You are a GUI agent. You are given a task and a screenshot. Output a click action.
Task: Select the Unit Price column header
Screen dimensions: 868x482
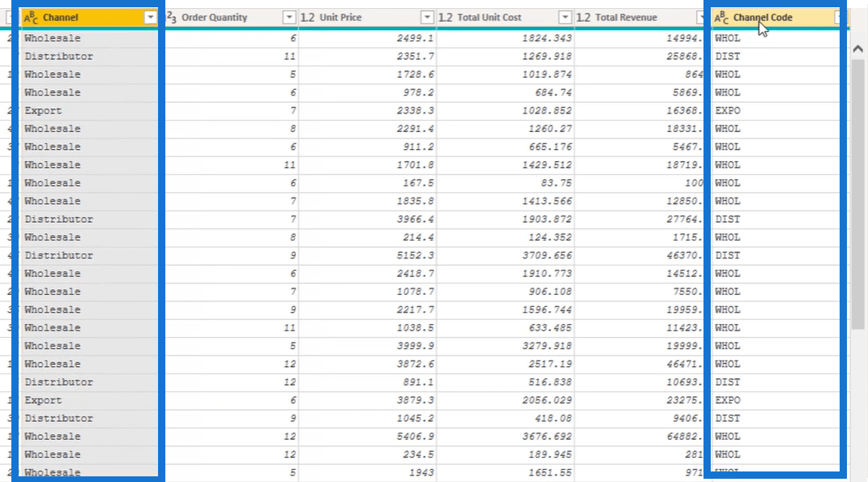(368, 18)
